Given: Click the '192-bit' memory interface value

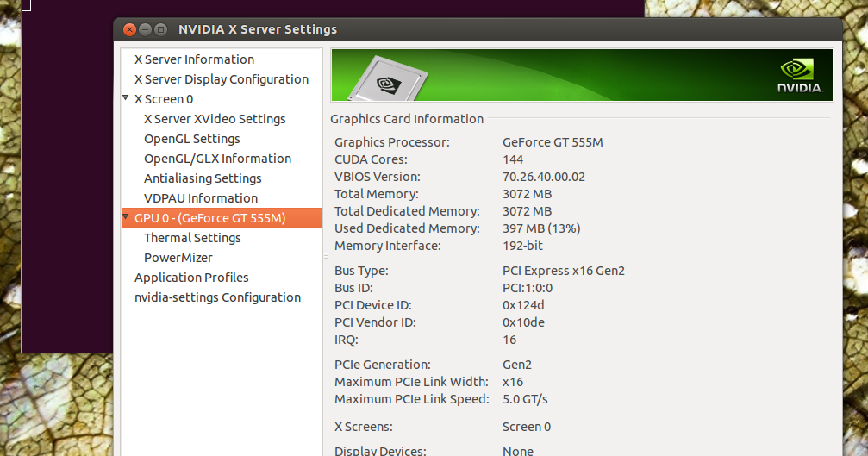Looking at the screenshot, I should click(x=522, y=245).
